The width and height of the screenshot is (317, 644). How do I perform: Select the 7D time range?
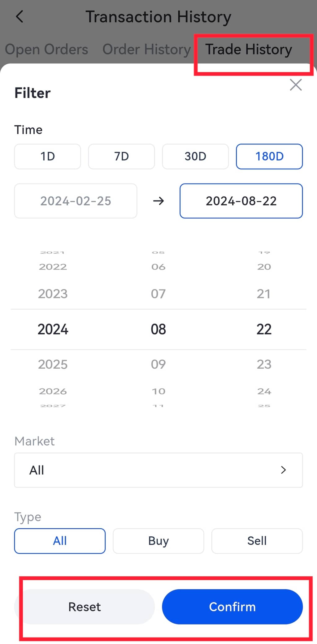[121, 157]
